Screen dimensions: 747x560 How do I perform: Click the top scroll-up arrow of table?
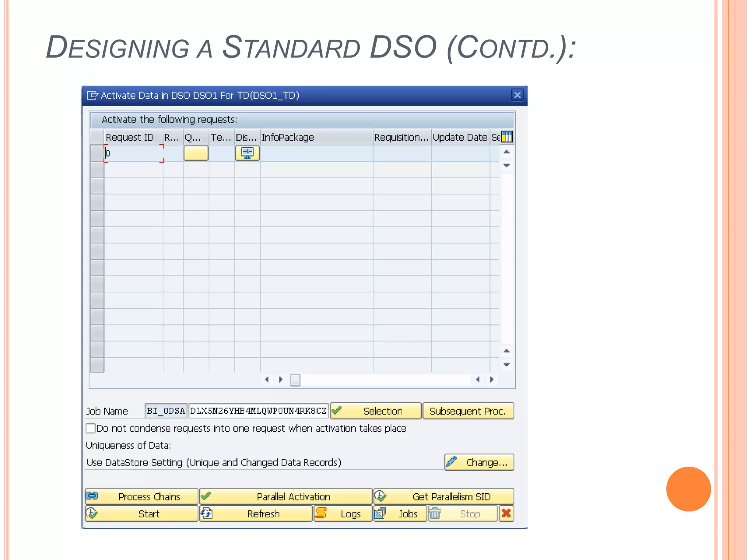(x=507, y=152)
